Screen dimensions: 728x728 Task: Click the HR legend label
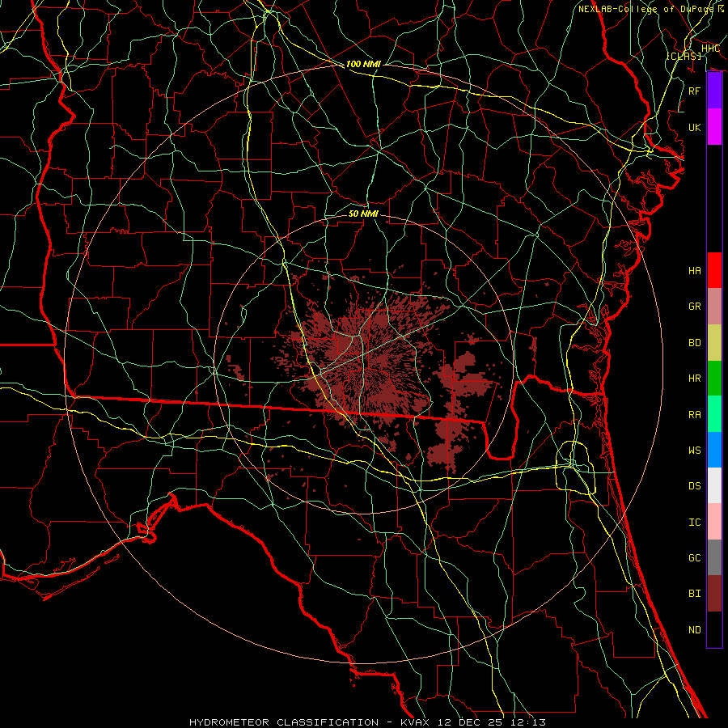tap(695, 379)
